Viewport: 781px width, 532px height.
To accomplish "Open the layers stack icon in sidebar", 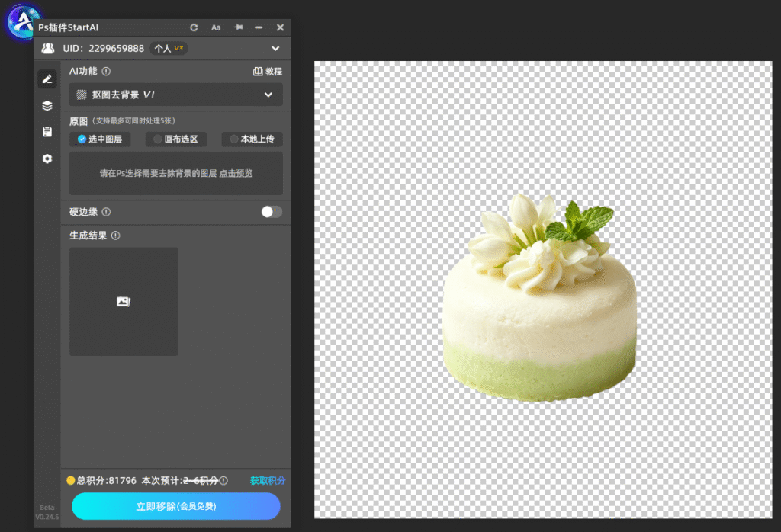I will (47, 105).
